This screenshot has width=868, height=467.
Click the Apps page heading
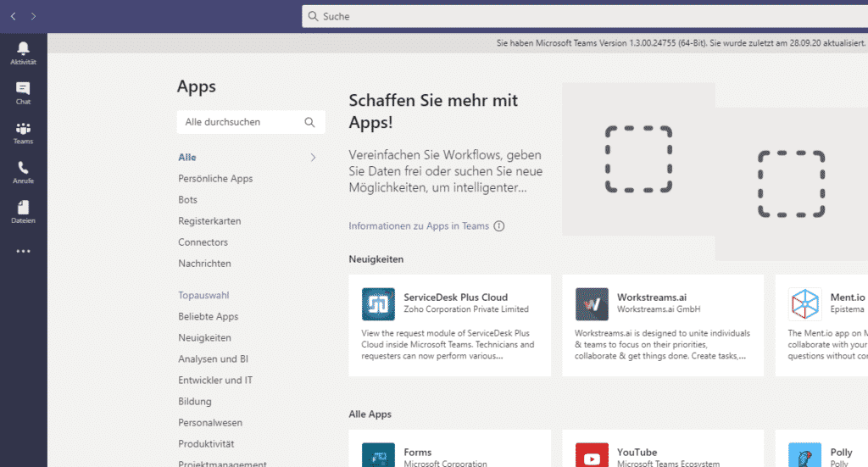(197, 86)
